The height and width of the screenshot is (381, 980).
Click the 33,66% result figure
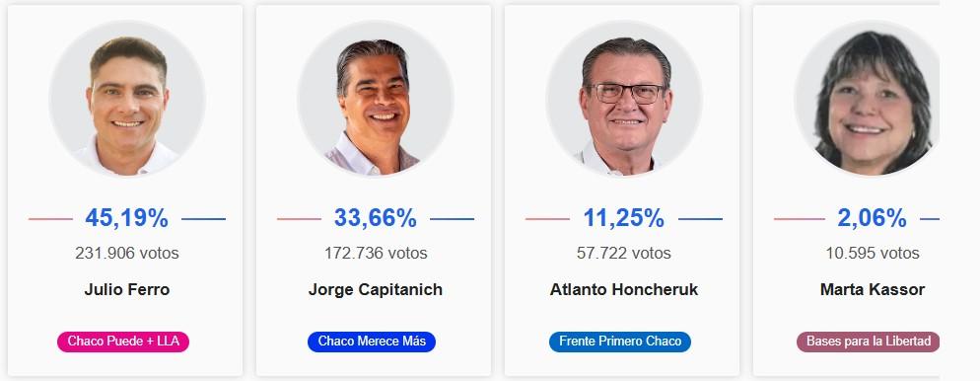[x=375, y=218]
